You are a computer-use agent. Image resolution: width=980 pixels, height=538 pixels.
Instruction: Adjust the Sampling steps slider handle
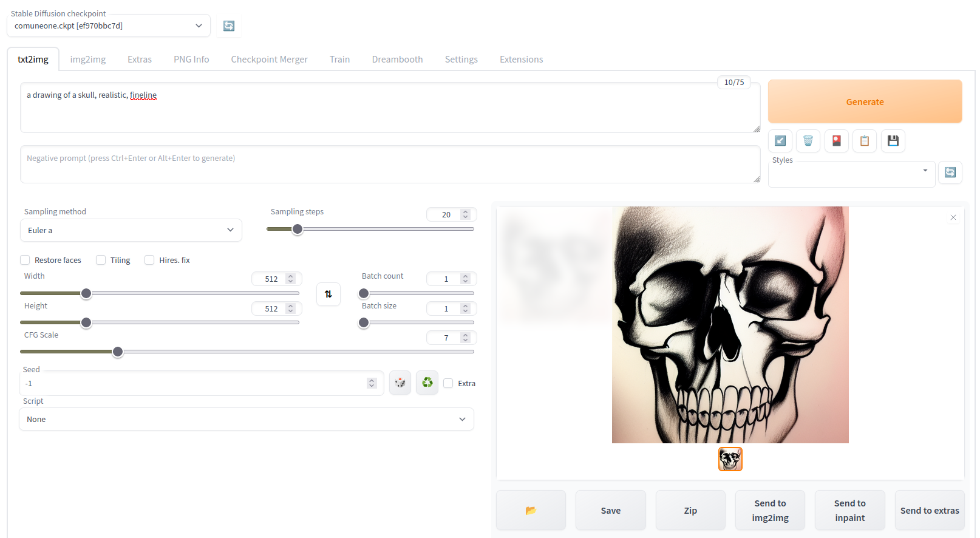(298, 229)
